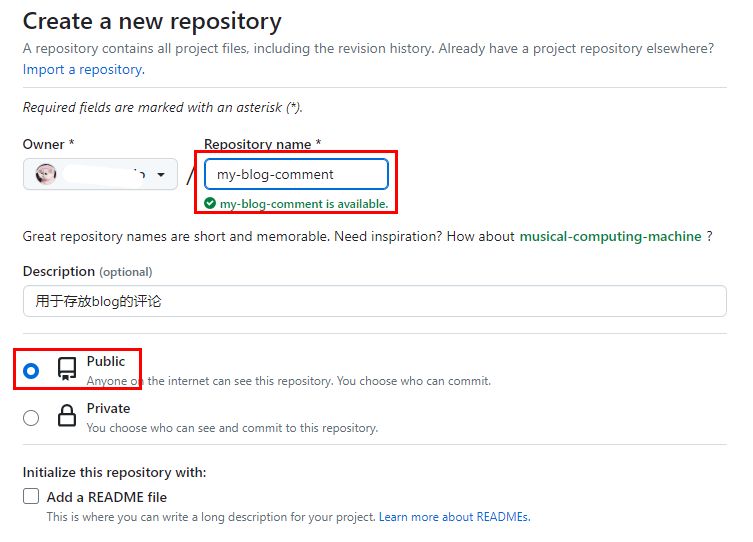
Task: Click the owner avatar picture
Action: click(46, 174)
